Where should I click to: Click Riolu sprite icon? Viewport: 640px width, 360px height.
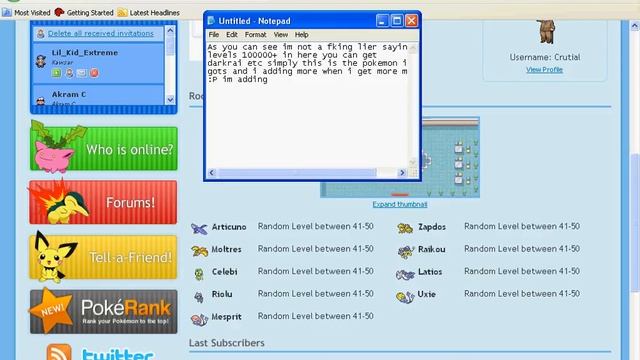tap(199, 296)
